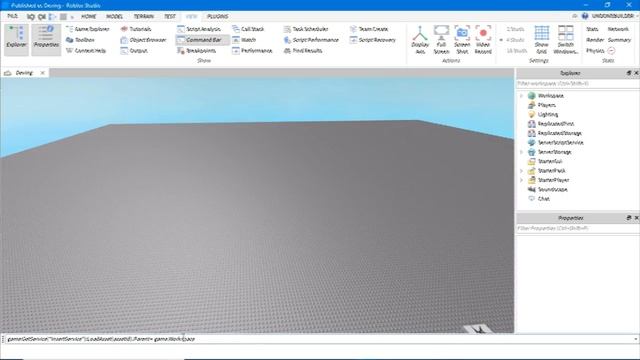Start Video Record
This screenshot has width=640, height=360.
(483, 40)
